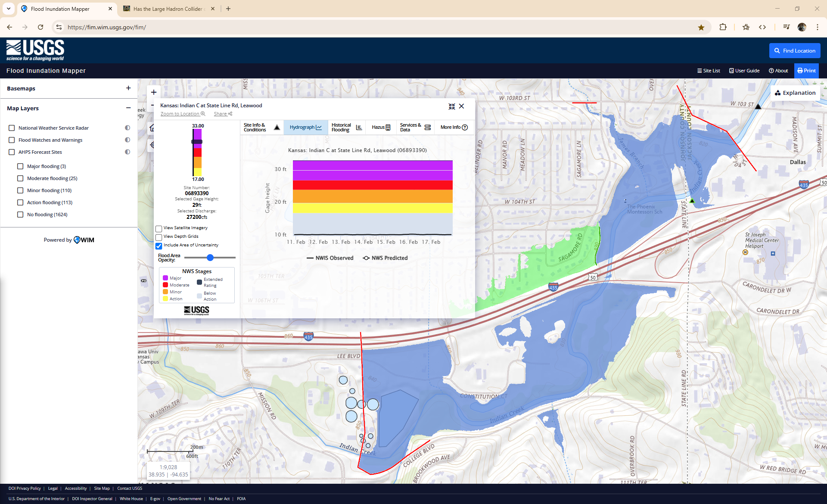Click the About question mark icon
Screen dimensions: 827x504
pyautogui.click(x=771, y=71)
